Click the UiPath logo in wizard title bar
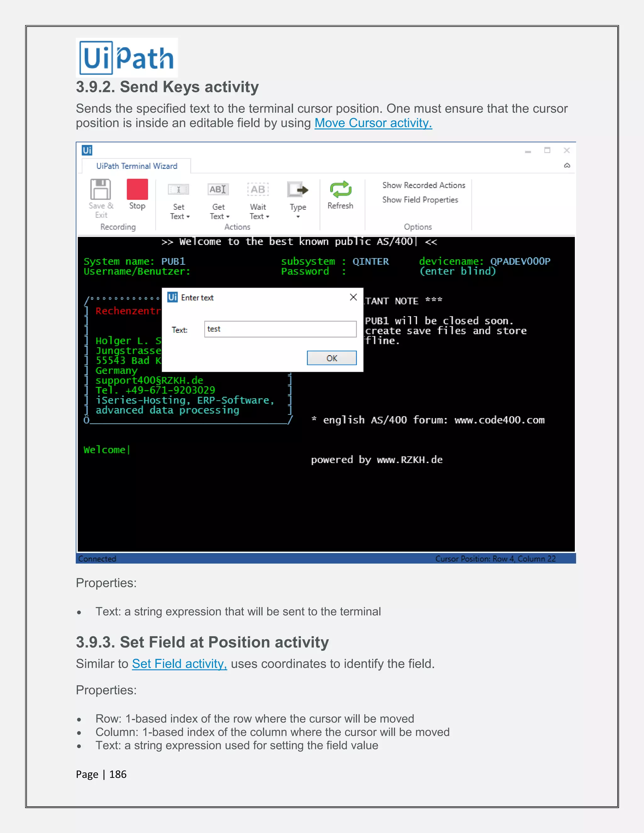Screen dimensions: 644x833 pos(87,150)
